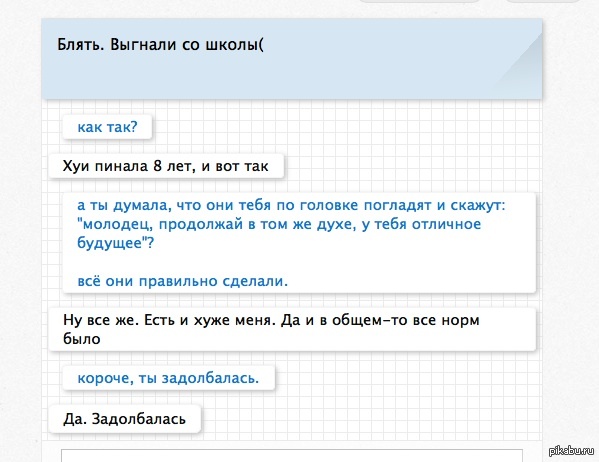
Task: Click the line "всё они правильно сделали."
Action: [x=182, y=281]
